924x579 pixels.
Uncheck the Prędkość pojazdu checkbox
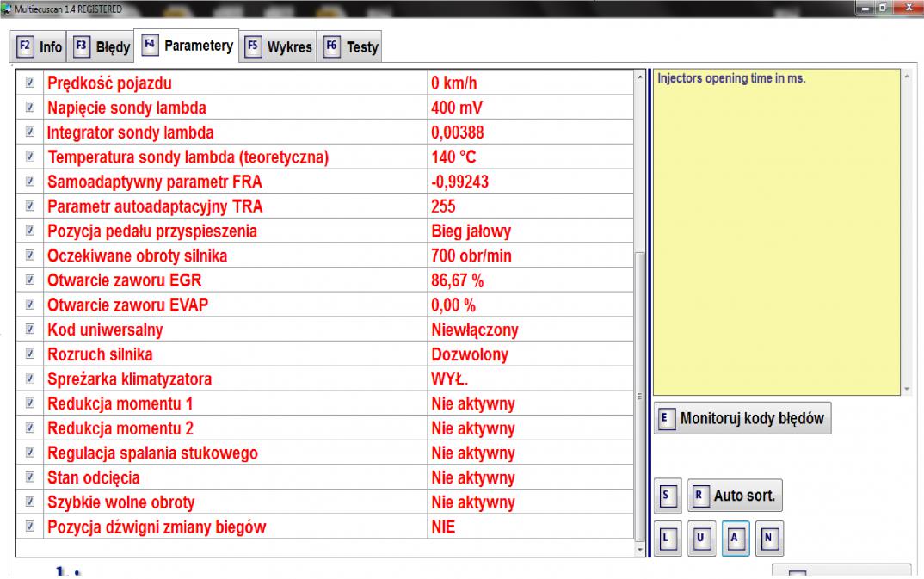point(30,84)
